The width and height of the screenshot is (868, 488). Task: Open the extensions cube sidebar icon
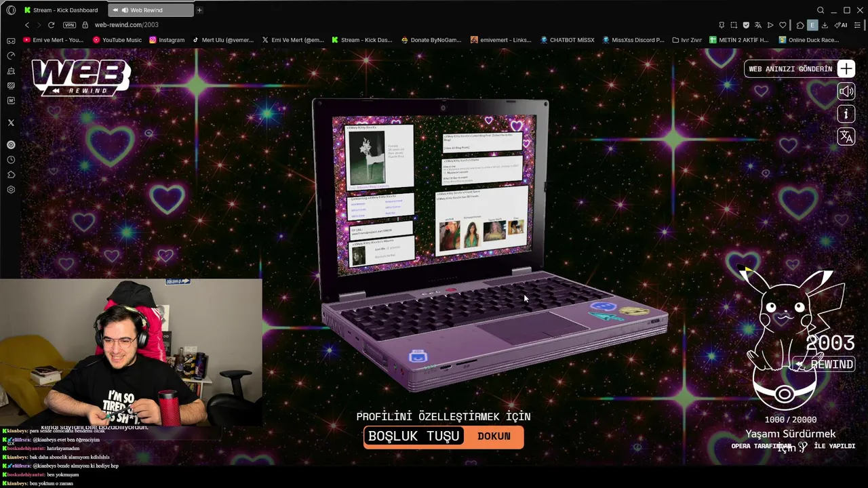pos(11,175)
